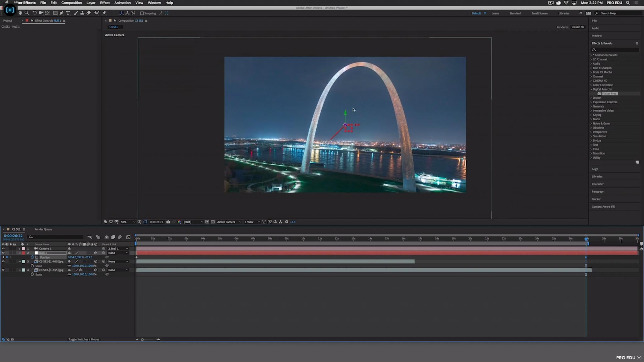
Task: Enable the Snapping checkbox in the toolbar
Action: (142, 13)
